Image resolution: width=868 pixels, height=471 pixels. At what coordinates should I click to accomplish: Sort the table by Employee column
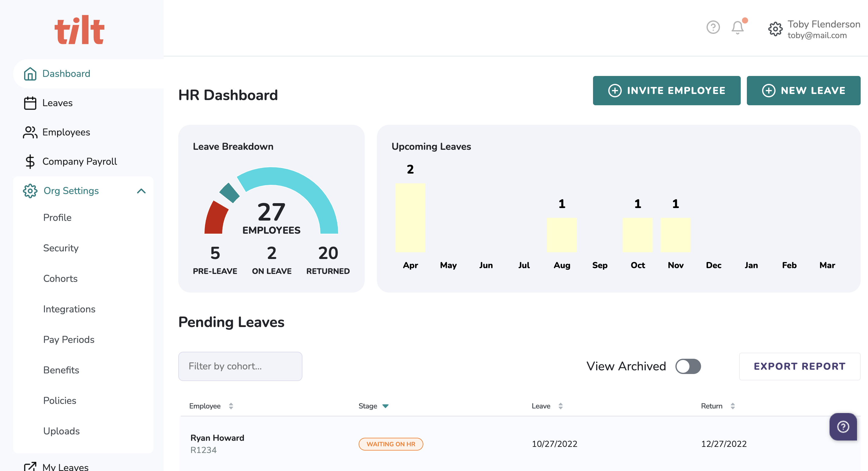pyautogui.click(x=231, y=406)
